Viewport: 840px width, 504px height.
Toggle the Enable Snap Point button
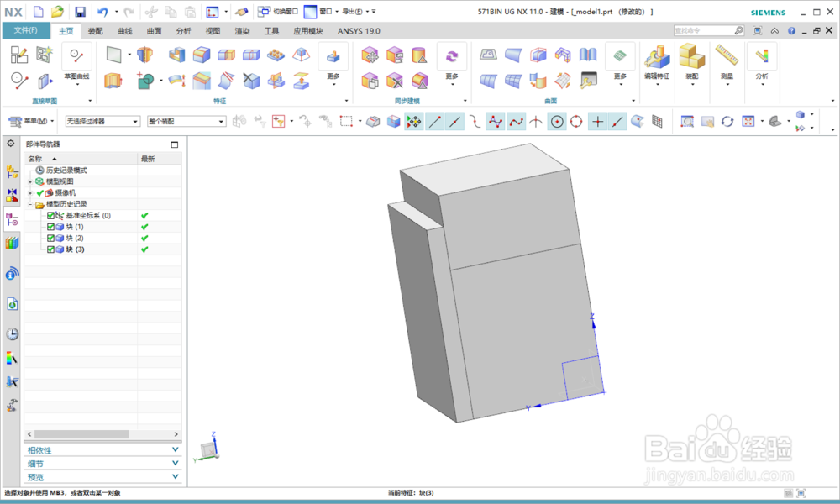click(413, 122)
